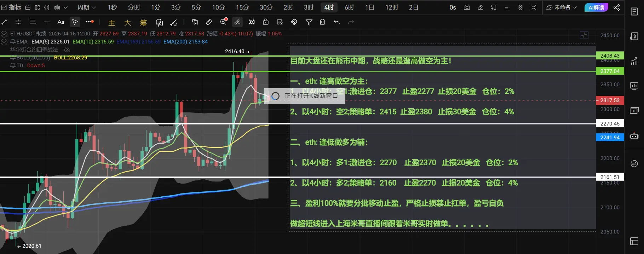Click the share icon
Image resolution: width=644 pixels, height=254 pixels.
click(616, 7)
